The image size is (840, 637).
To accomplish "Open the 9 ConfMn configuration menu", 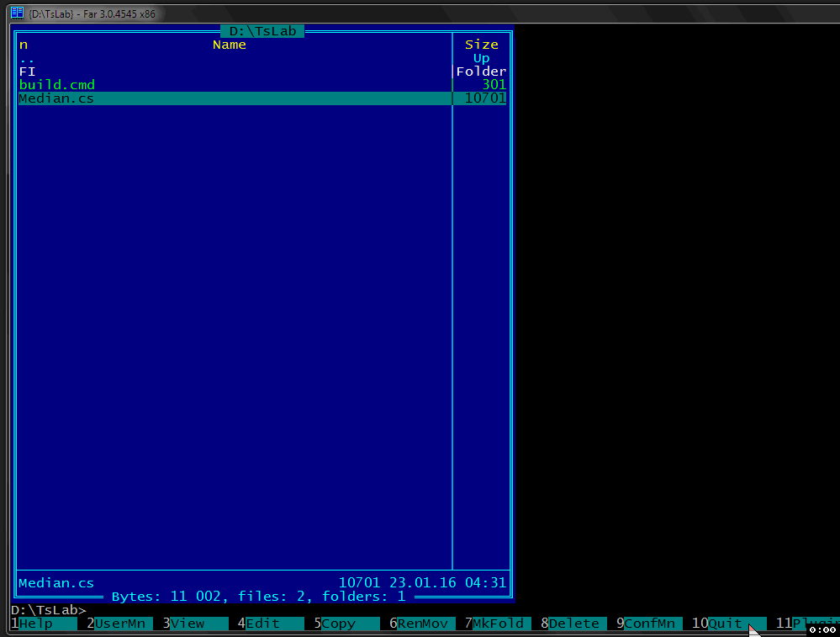I will (x=649, y=624).
